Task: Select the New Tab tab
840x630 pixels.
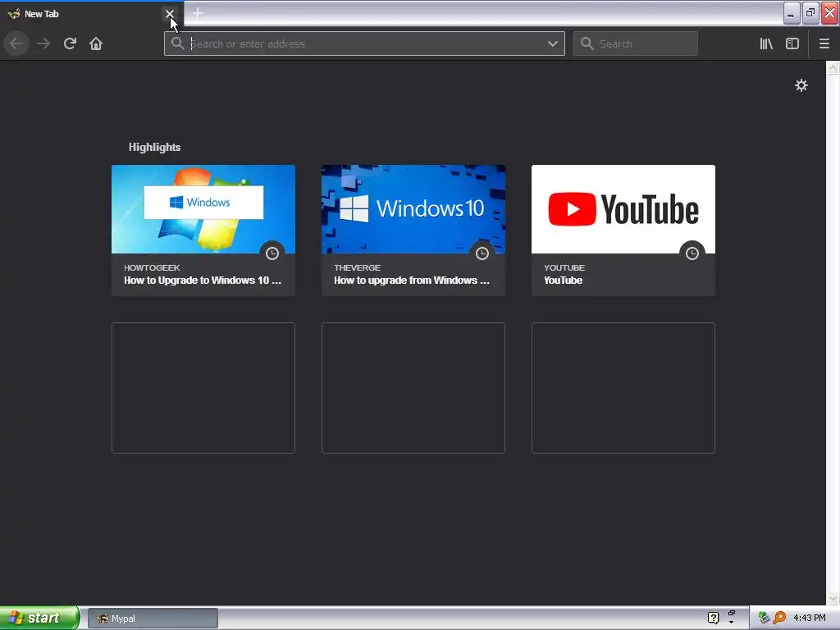Action: coord(91,13)
